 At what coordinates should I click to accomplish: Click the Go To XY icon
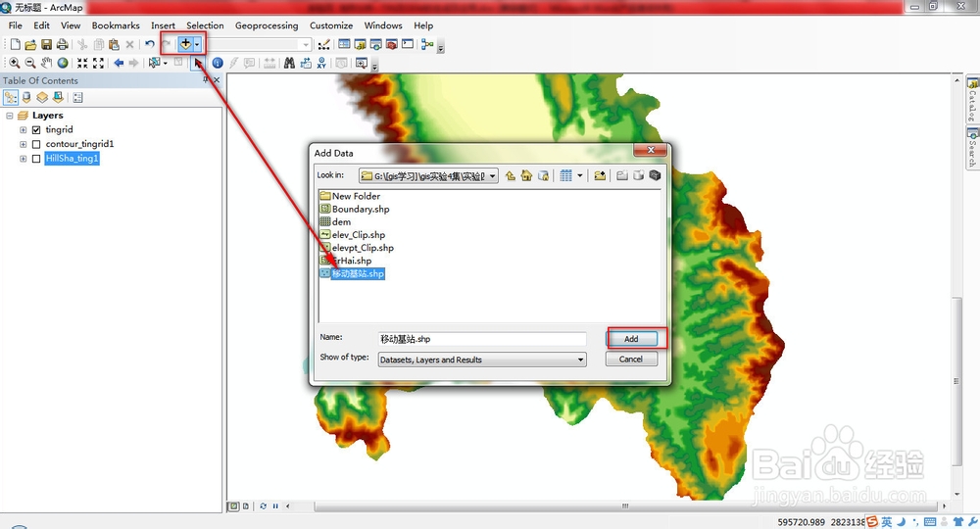pos(321,63)
